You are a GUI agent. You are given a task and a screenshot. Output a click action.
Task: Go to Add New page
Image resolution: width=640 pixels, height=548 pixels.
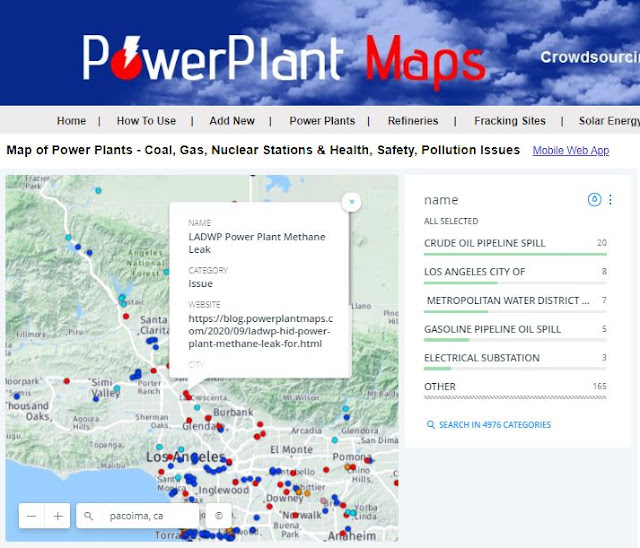click(232, 121)
